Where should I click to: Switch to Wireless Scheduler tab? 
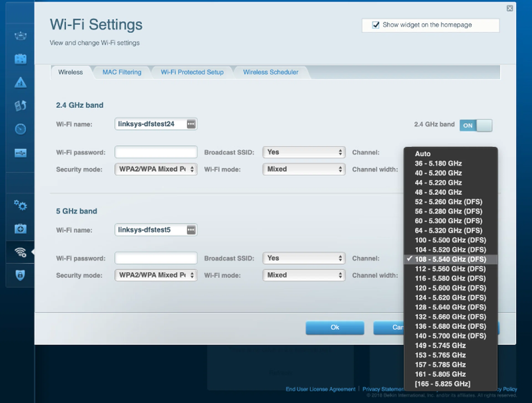pos(270,72)
